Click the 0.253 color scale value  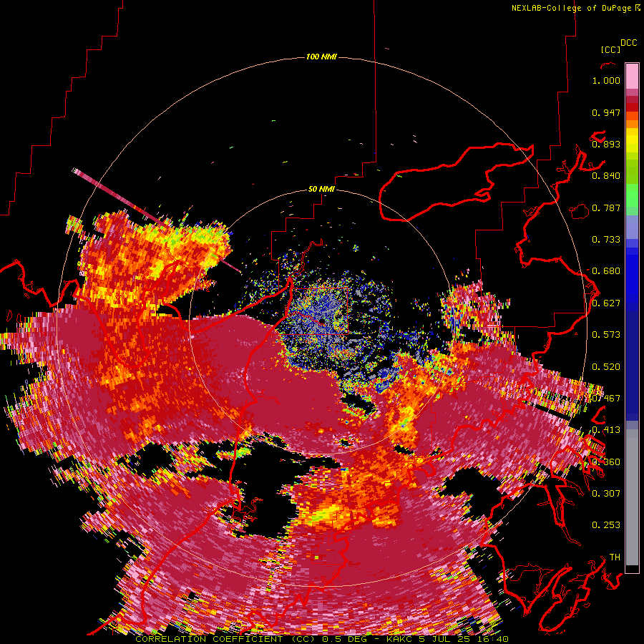pos(606,525)
